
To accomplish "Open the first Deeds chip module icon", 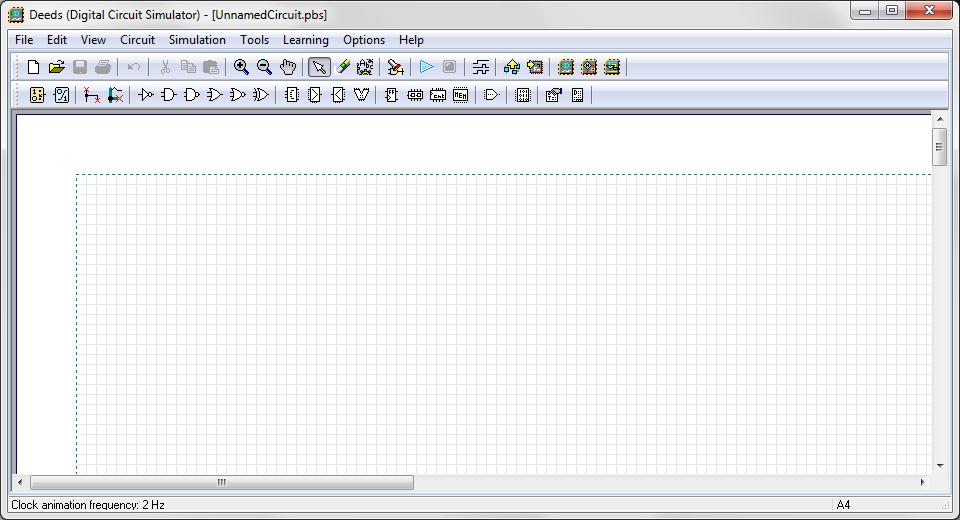I will 566,67.
